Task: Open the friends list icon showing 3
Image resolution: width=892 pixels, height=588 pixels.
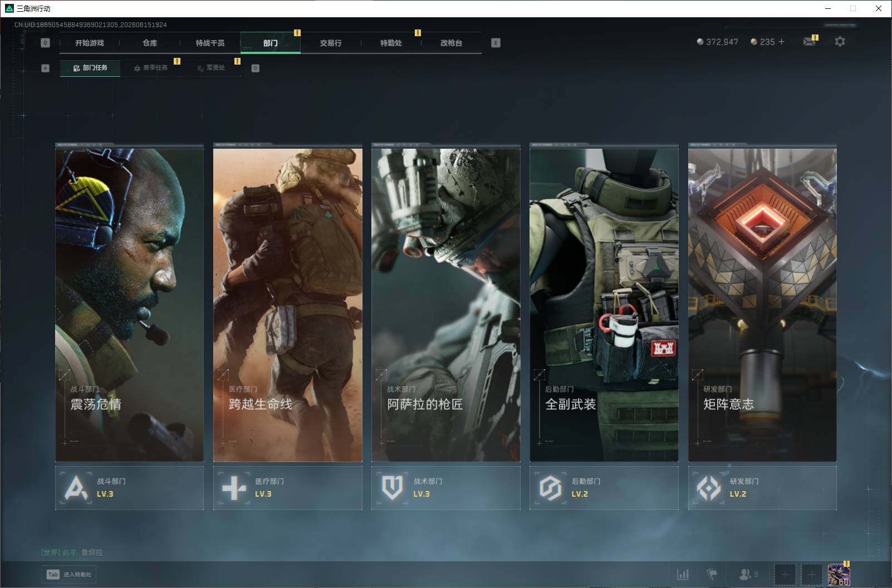Action: point(748,574)
